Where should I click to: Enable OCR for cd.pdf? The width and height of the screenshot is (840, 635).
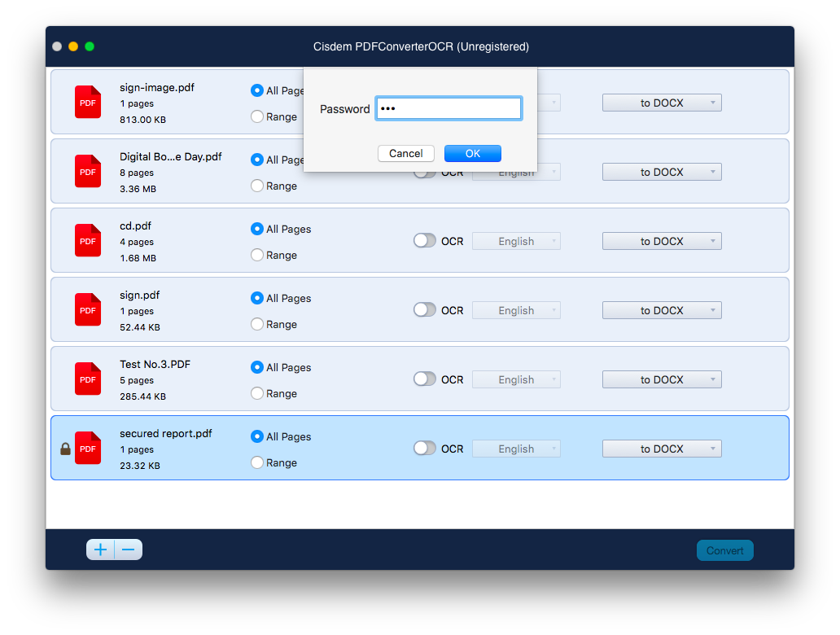[x=424, y=240]
